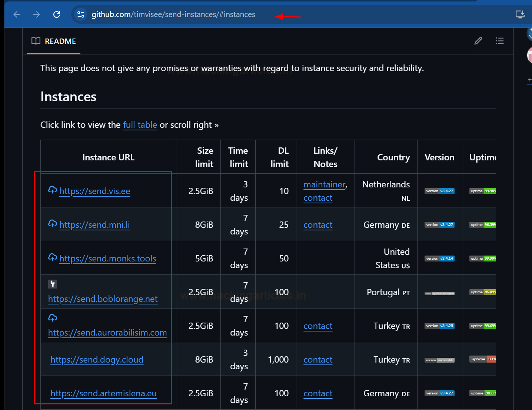This screenshot has height=410, width=532.
Task: Click version v3.4.27 badge in Netherlands row
Action: 439,191
